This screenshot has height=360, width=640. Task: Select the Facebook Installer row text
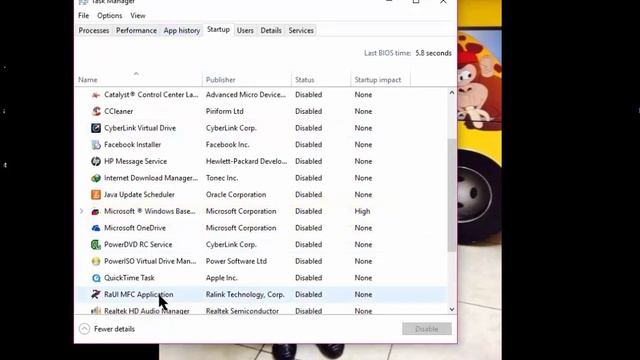pyautogui.click(x=133, y=145)
